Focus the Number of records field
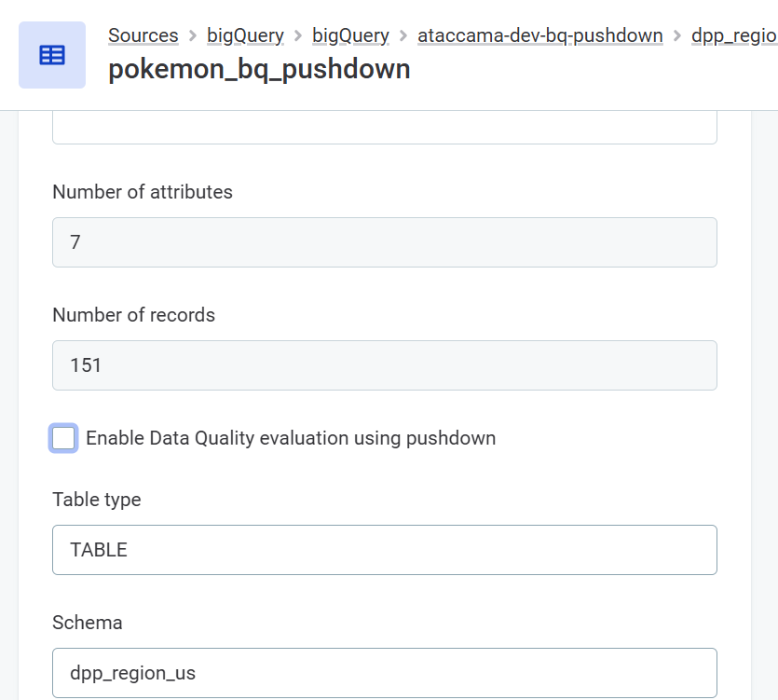The image size is (778, 700). [x=384, y=365]
